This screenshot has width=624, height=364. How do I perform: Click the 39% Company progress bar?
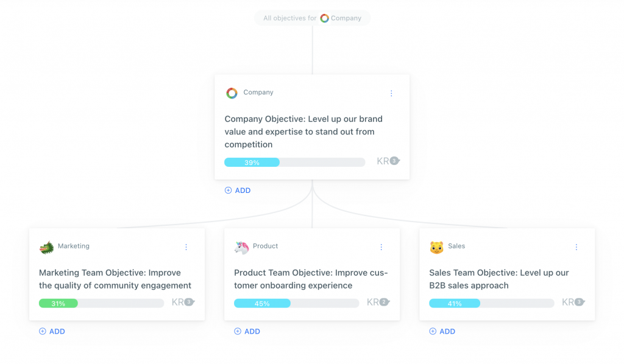click(294, 162)
